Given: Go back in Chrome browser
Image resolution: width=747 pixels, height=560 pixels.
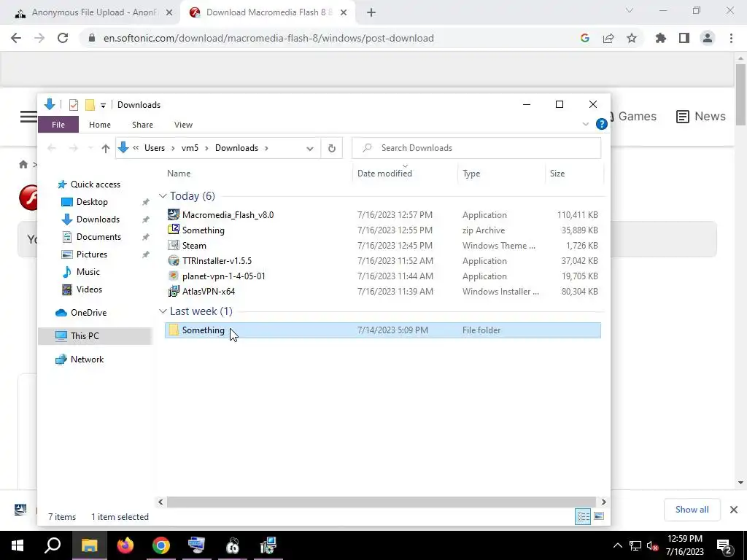Looking at the screenshot, I should pos(16,38).
